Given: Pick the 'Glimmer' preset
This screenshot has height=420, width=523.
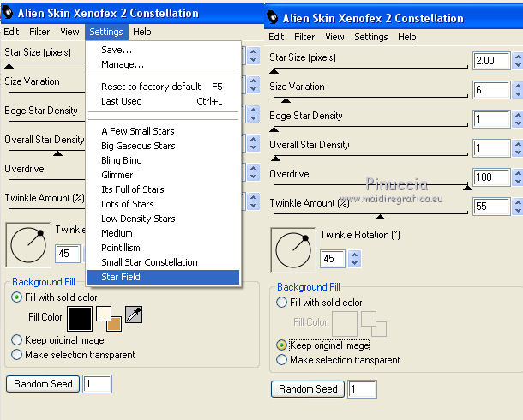Looking at the screenshot, I should pyautogui.click(x=164, y=175).
